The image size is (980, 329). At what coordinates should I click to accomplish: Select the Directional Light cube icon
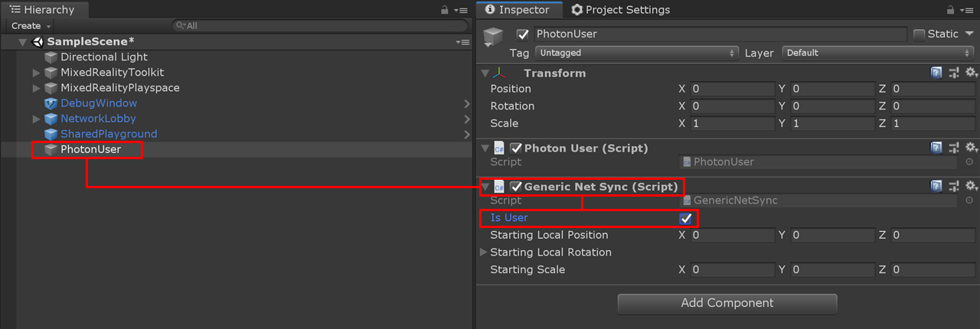(51, 57)
